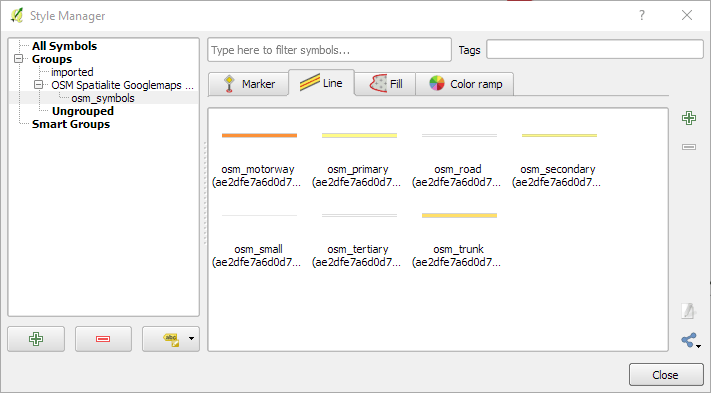Select the osm_small line symbol

[x=258, y=237]
